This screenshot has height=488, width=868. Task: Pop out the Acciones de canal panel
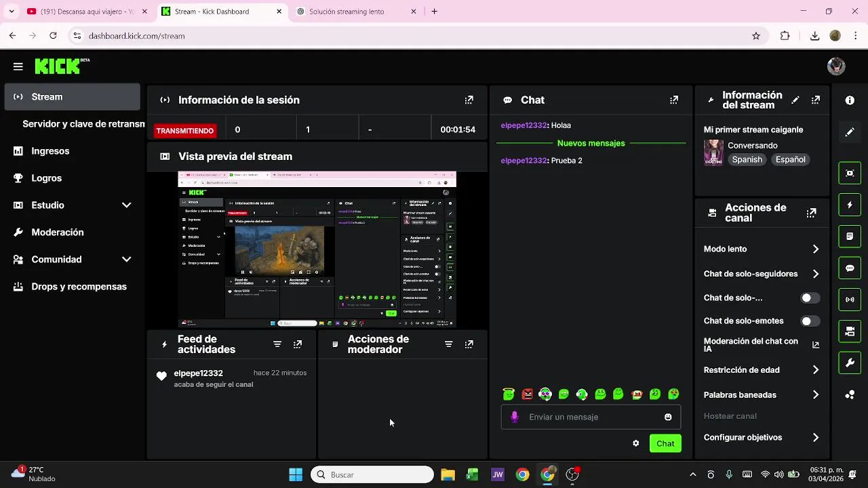pyautogui.click(x=811, y=213)
